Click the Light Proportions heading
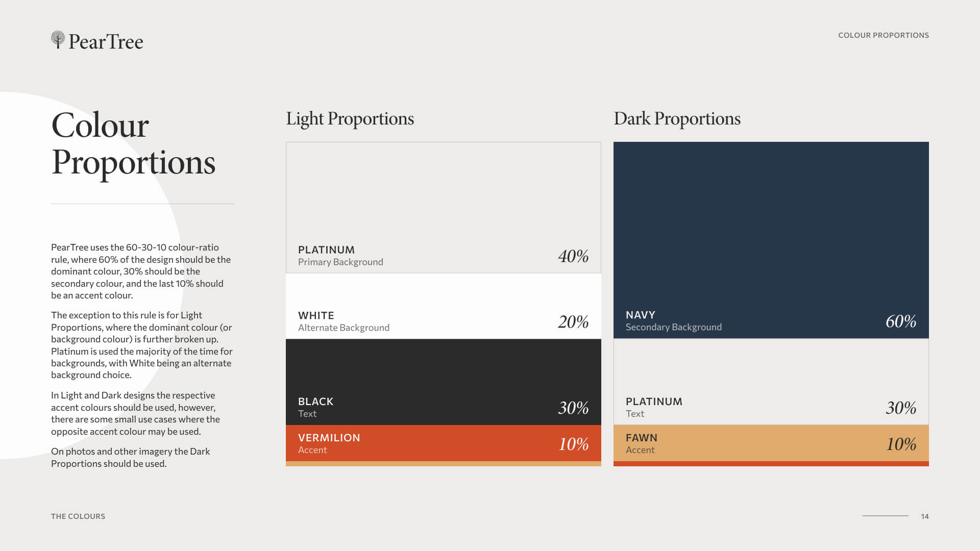 pos(350,119)
